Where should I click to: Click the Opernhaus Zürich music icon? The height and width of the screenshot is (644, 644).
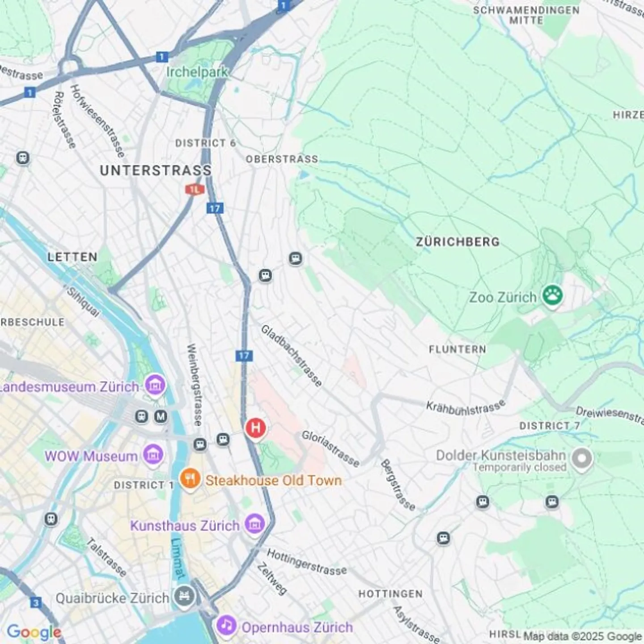click(226, 626)
